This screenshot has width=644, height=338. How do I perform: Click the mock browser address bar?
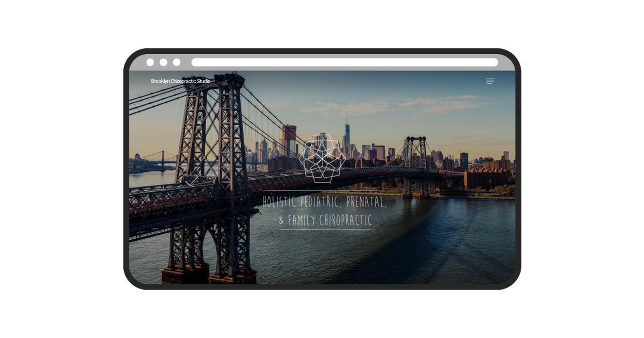click(345, 62)
